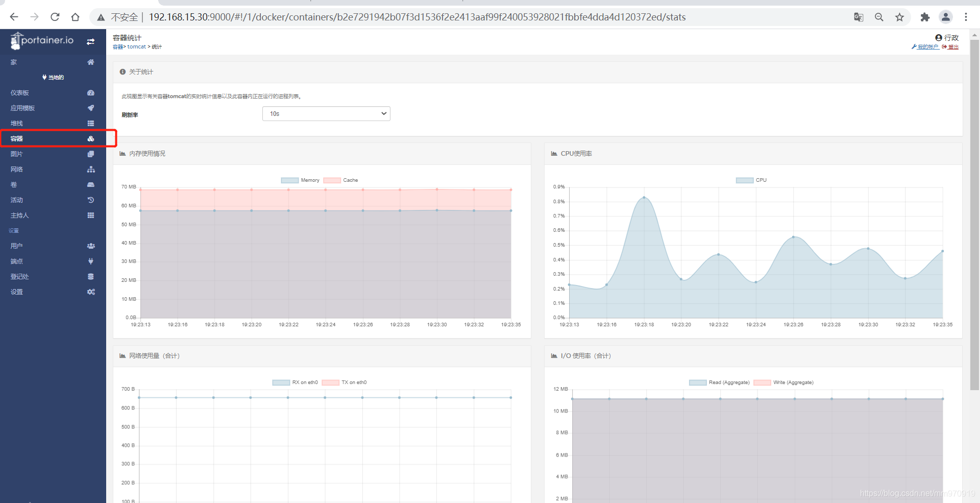Click the app templates rocket icon

pyautogui.click(x=90, y=108)
